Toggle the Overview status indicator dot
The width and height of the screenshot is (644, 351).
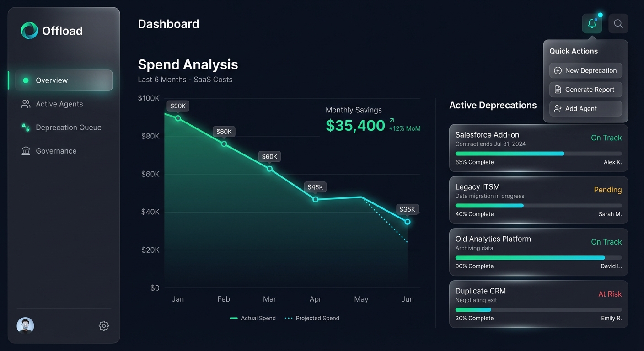point(26,80)
